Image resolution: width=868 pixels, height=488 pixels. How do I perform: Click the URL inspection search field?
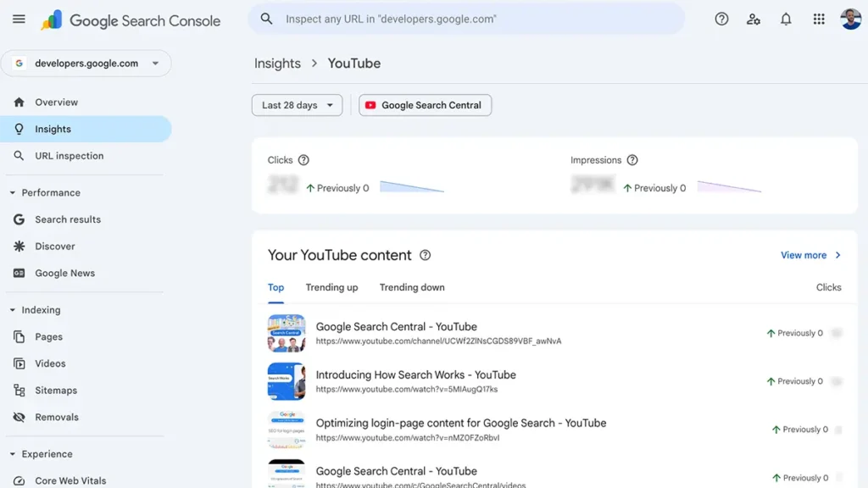point(466,19)
